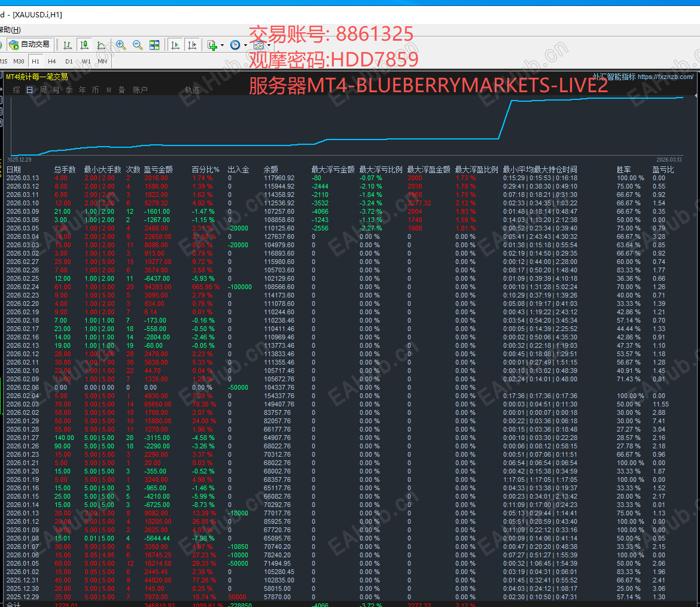Click the 日期 column header
The image size is (700, 607).
[14, 170]
